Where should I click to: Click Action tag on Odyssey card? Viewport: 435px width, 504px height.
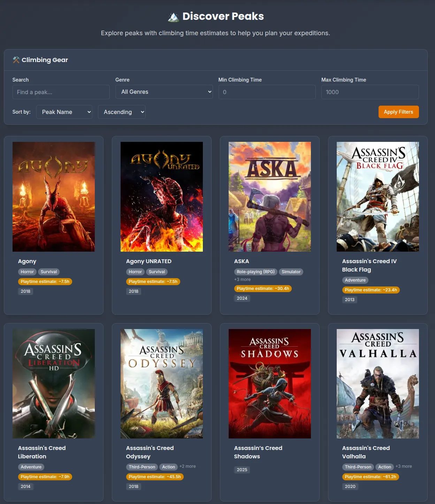click(169, 467)
